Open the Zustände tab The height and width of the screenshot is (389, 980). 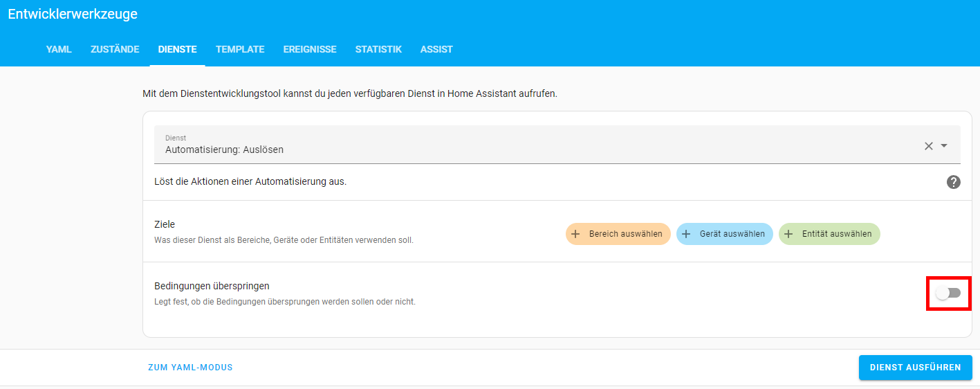[x=115, y=49]
